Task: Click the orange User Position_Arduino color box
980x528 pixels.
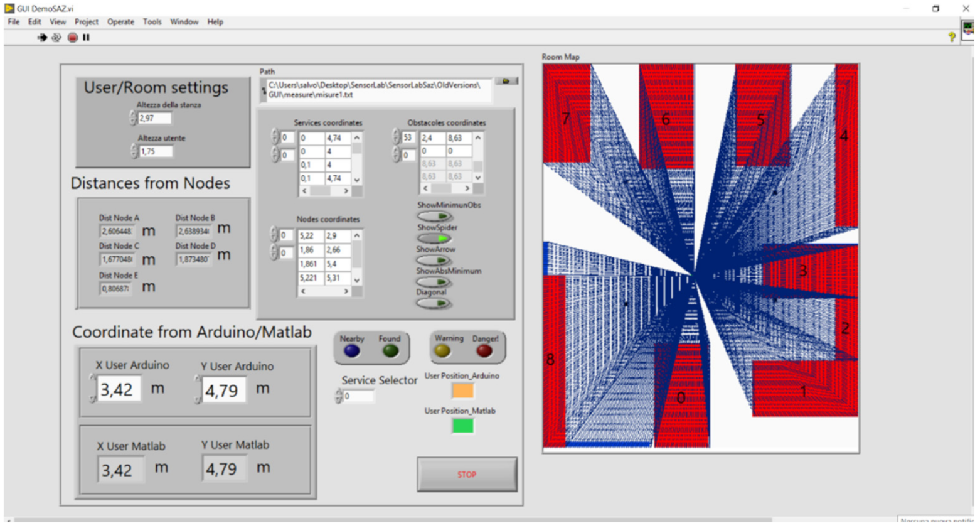Action: click(x=462, y=391)
